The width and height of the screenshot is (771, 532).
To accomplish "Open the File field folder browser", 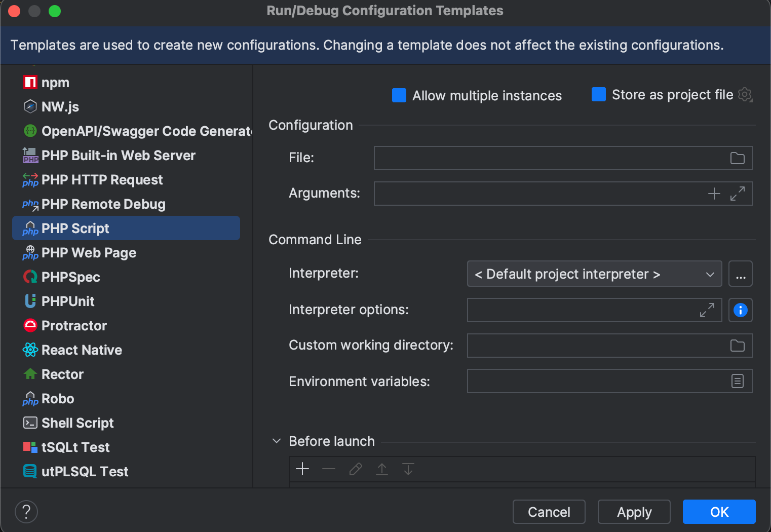I will point(738,158).
